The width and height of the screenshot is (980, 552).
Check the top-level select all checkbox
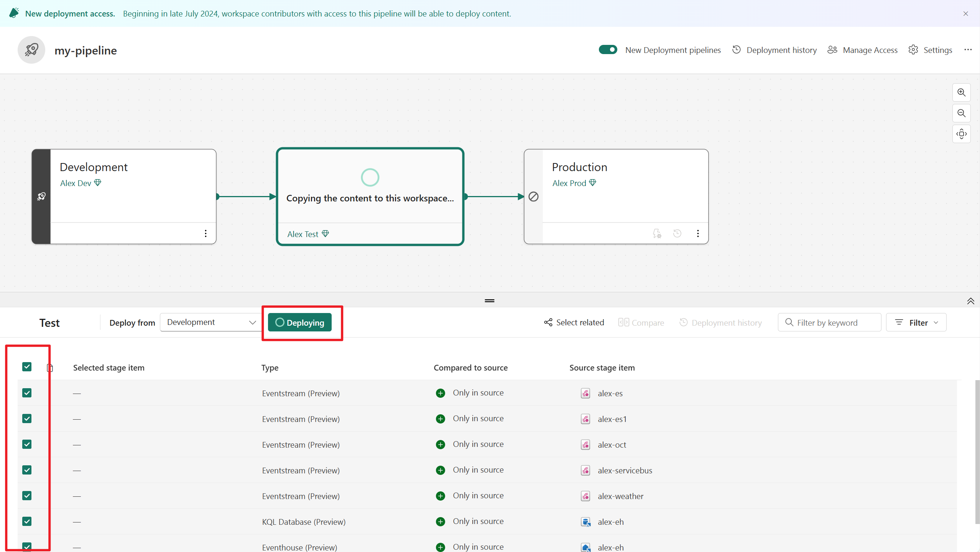pyautogui.click(x=27, y=367)
